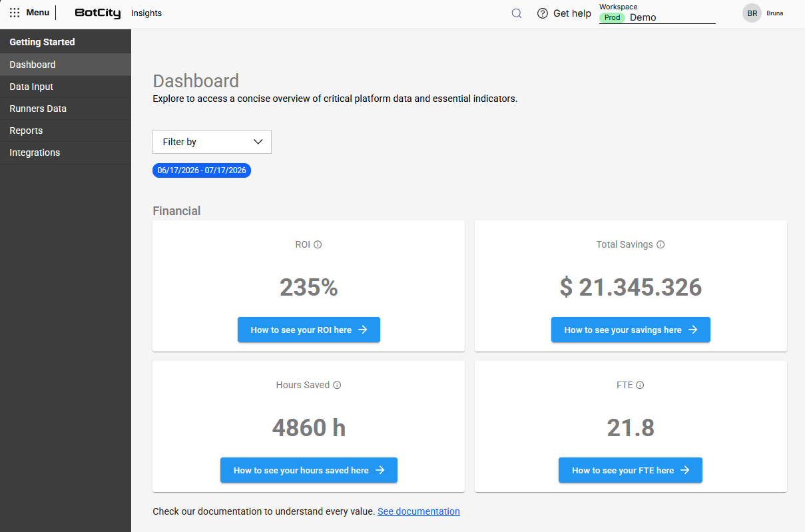Expand the Filter by dropdown
The width and height of the screenshot is (805, 532).
[x=212, y=142]
